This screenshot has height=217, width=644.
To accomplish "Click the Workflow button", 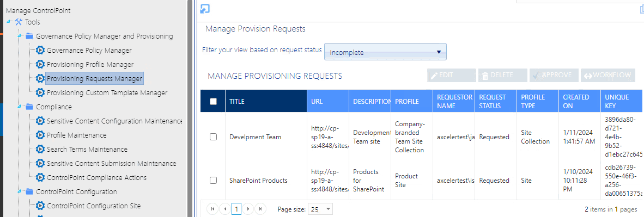I will (608, 76).
